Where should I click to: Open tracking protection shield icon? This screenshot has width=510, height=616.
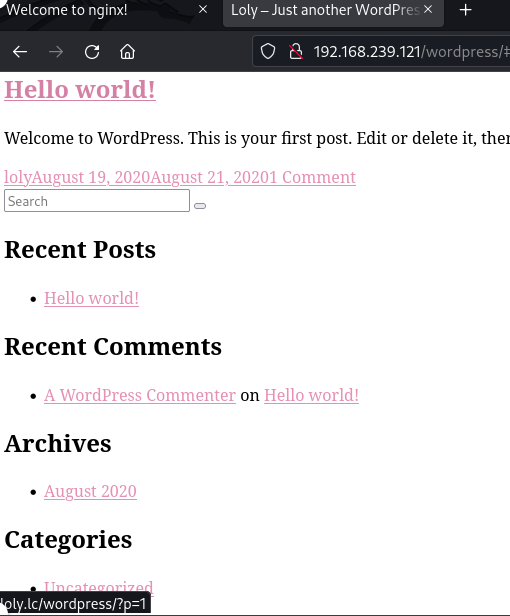(268, 51)
